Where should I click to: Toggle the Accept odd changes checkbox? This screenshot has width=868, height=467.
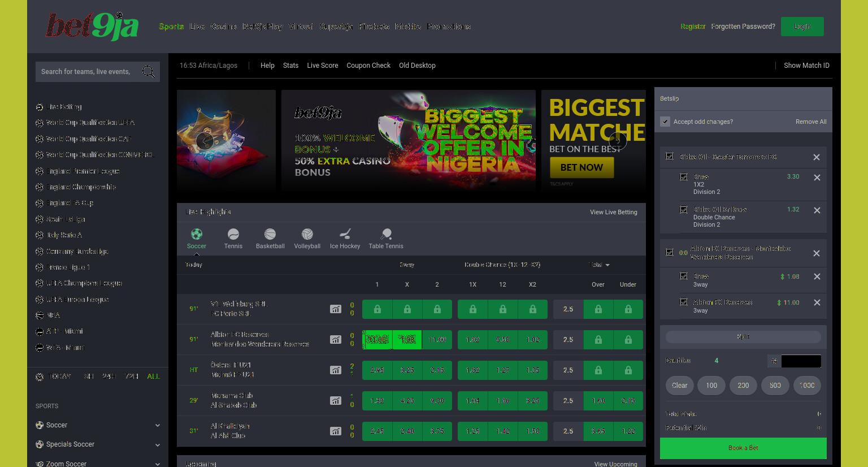click(665, 122)
